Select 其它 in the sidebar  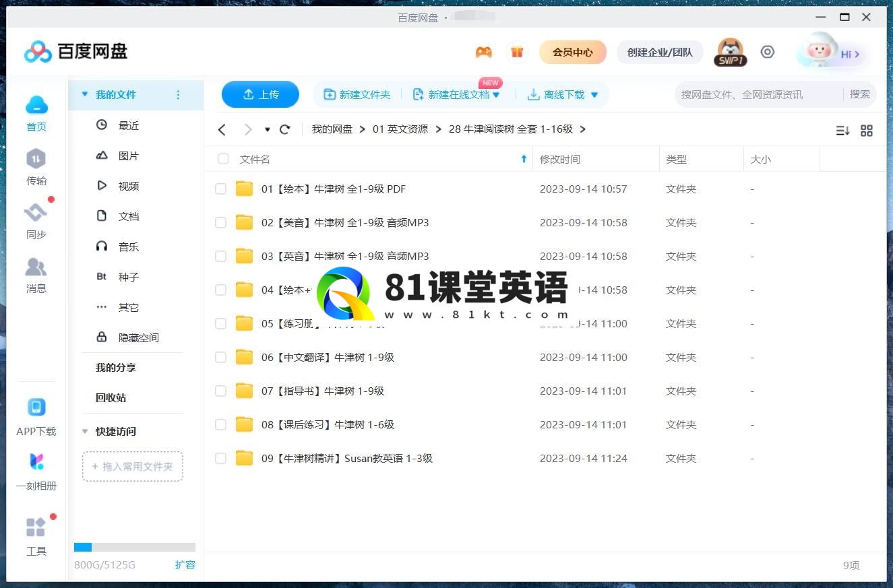(128, 307)
